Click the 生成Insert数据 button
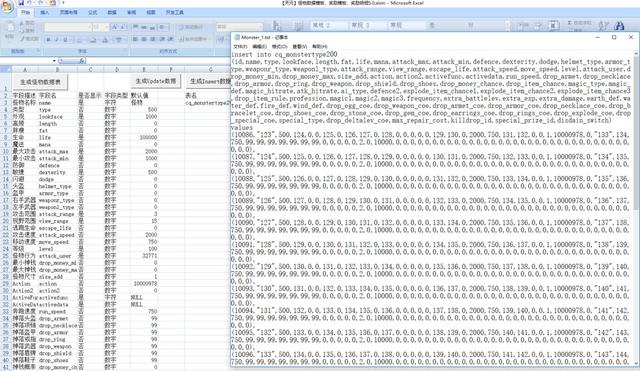The width and height of the screenshot is (640, 371). pyautogui.click(x=209, y=81)
